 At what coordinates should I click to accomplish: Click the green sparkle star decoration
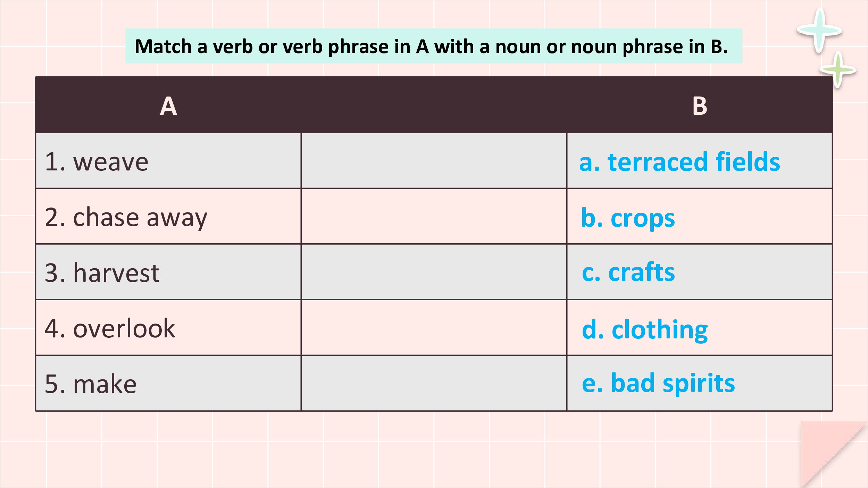click(x=838, y=70)
